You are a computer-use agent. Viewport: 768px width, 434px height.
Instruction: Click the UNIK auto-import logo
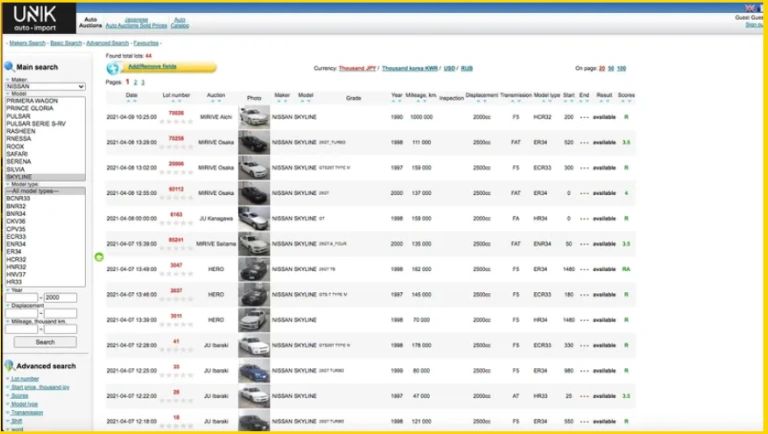coord(38,16)
